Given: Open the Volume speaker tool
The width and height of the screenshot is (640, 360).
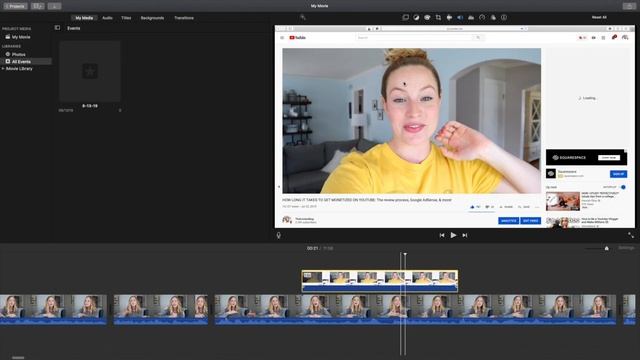Looking at the screenshot, I should tap(460, 18).
